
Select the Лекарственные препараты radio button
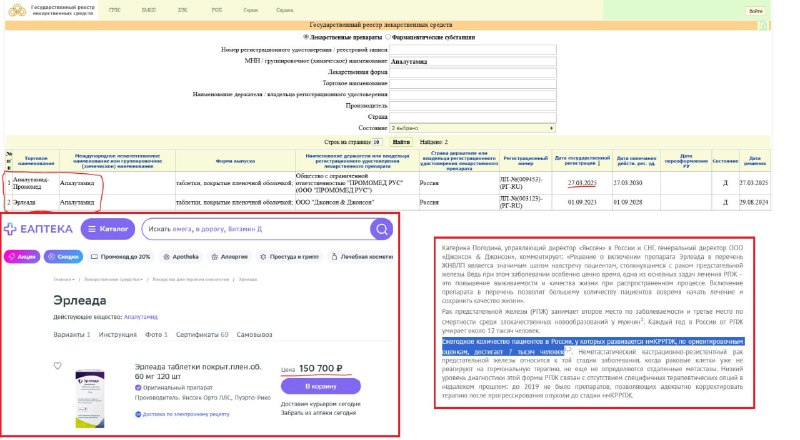point(306,37)
